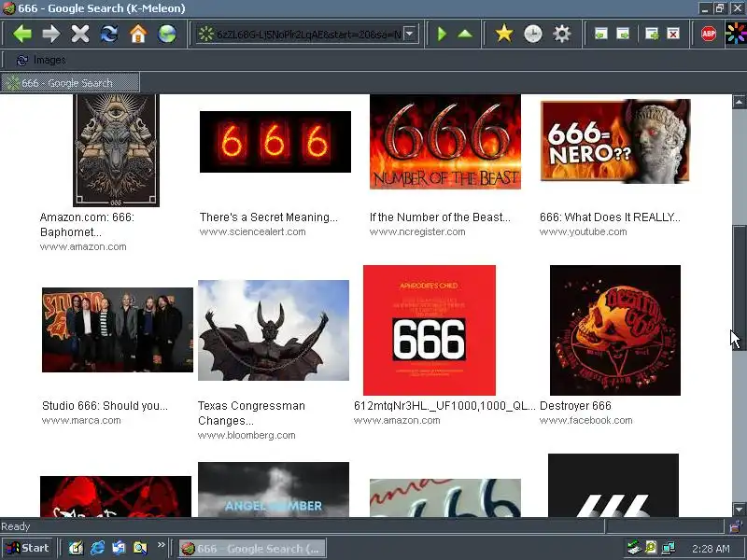Click the www.ncregister.com source text

417,231
